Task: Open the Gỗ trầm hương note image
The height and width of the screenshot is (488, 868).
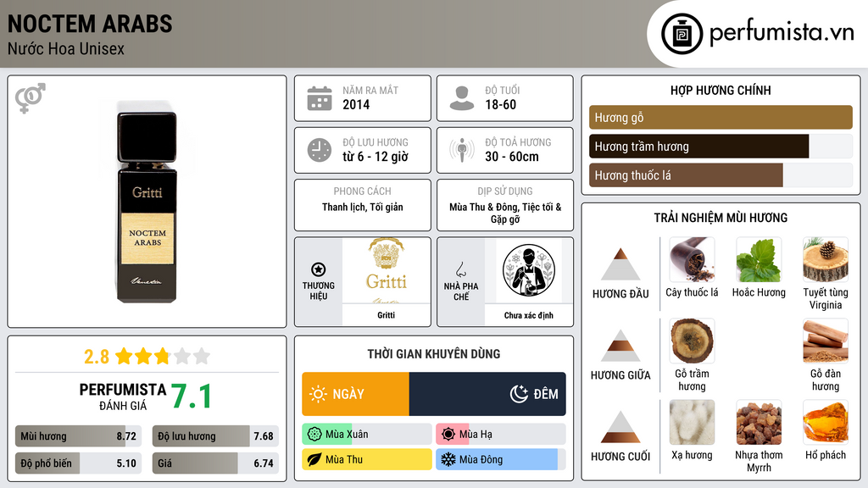Action: point(692,341)
